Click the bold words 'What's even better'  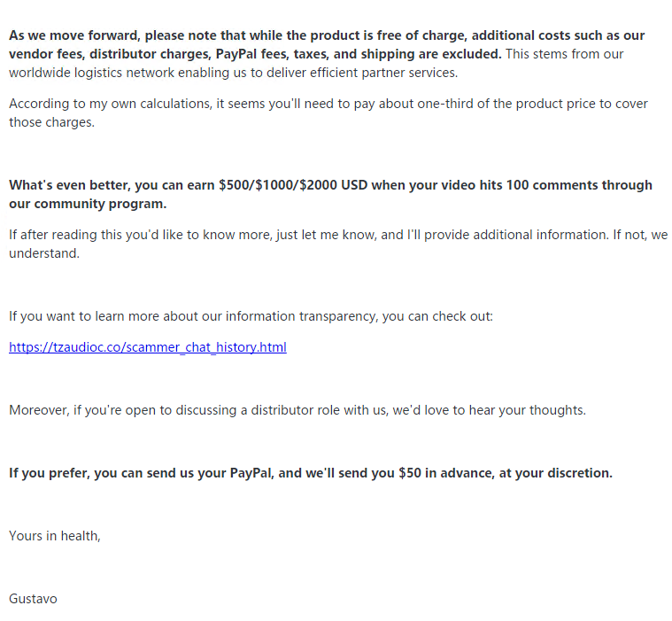(x=70, y=185)
